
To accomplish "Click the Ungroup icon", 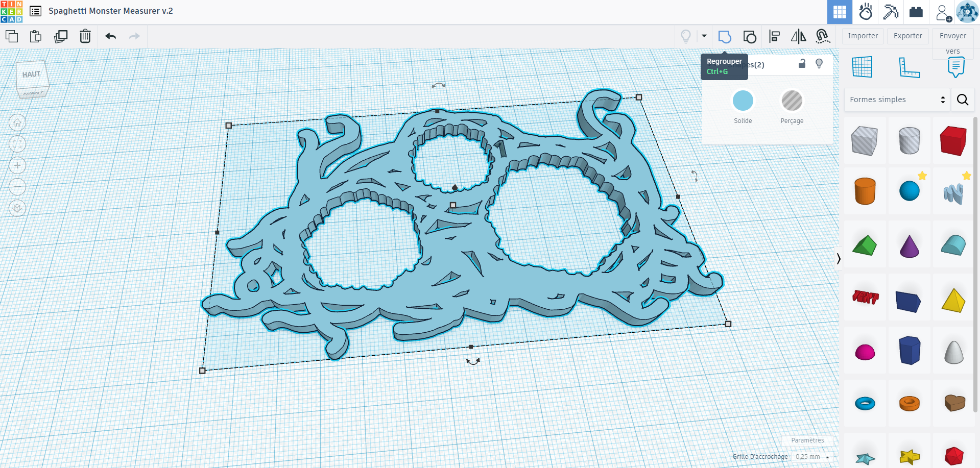I will pos(750,37).
